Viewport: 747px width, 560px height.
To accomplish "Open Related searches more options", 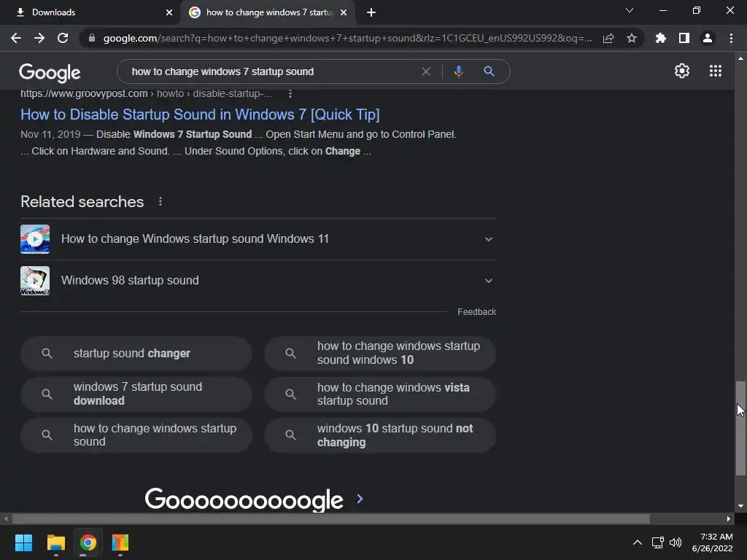I will [160, 202].
